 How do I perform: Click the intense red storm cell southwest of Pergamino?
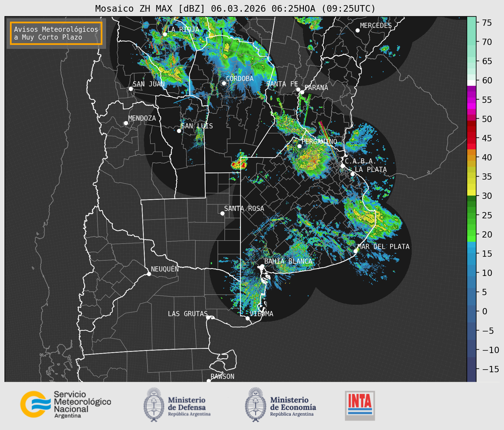(x=239, y=164)
